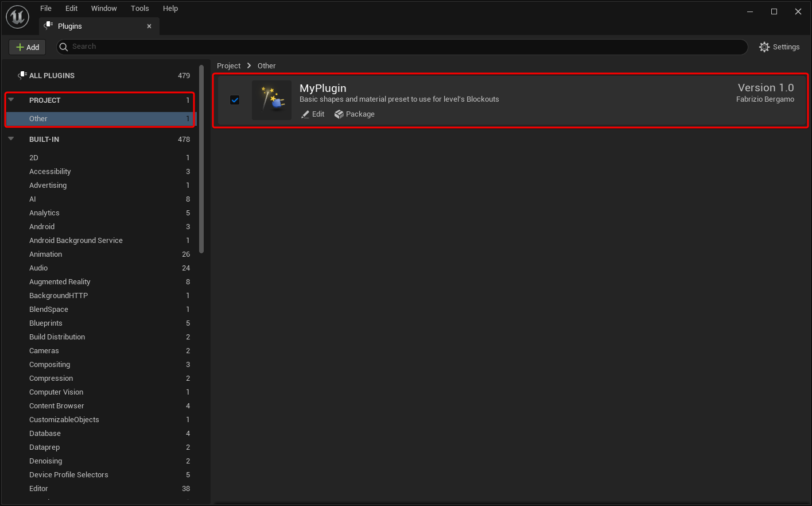
Task: Click Project in the breadcrumb
Action: [228, 66]
